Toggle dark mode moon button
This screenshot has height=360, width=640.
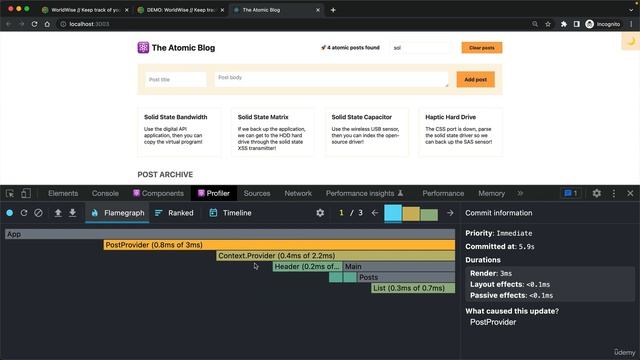(631, 41)
